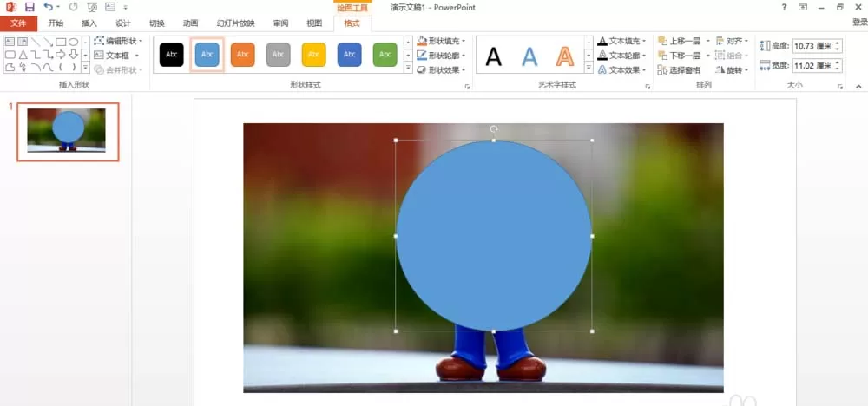Screen dimensions: 868x406
Task: Click the rotation handle above the circle
Action: point(494,129)
